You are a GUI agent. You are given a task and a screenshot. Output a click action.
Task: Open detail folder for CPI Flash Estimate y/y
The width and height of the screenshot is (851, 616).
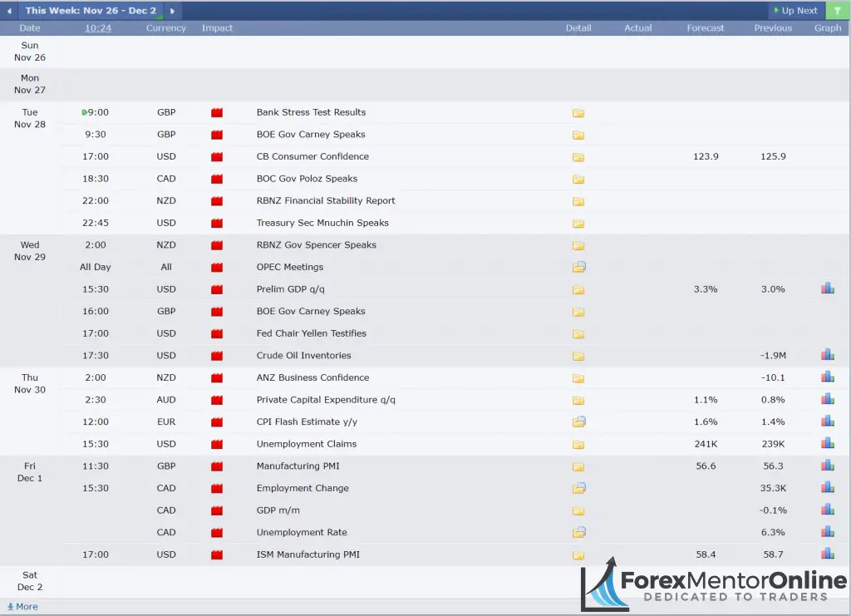(578, 422)
